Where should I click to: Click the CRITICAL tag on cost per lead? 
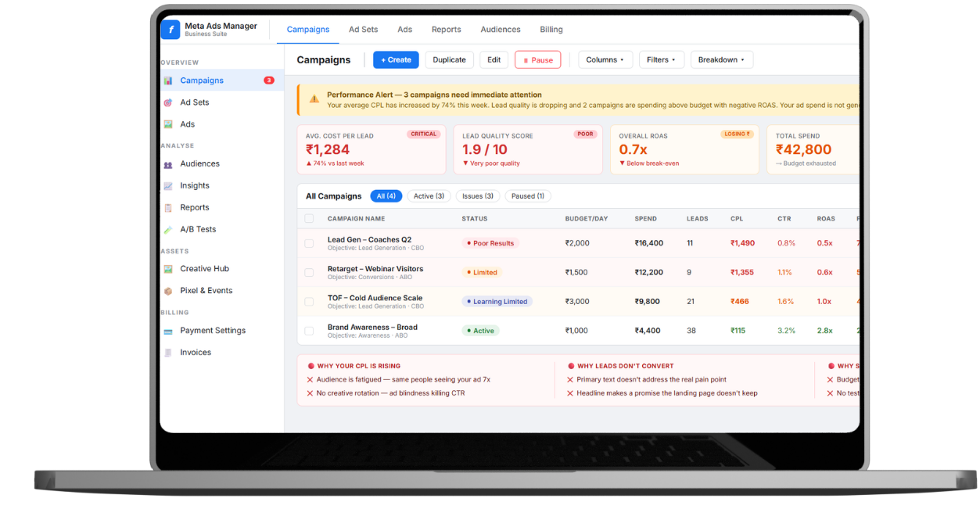[423, 134]
